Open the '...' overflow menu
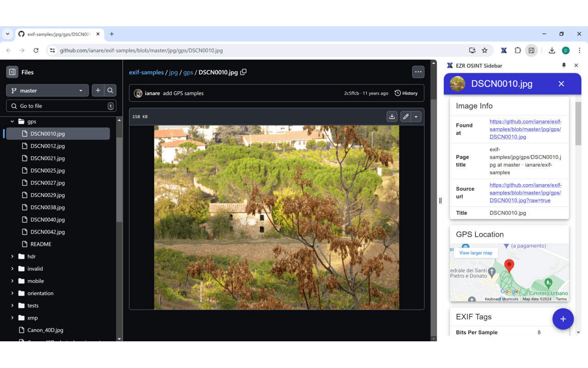588x368 pixels. tap(418, 72)
